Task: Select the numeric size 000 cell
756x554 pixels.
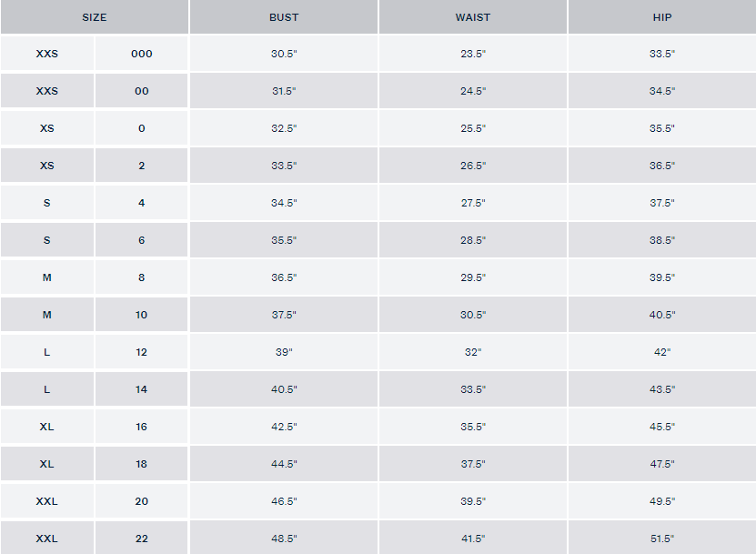Action: click(142, 54)
